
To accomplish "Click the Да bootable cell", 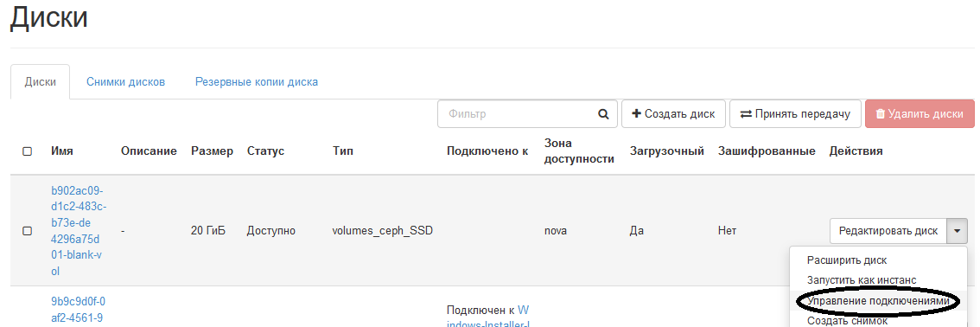I will click(636, 231).
